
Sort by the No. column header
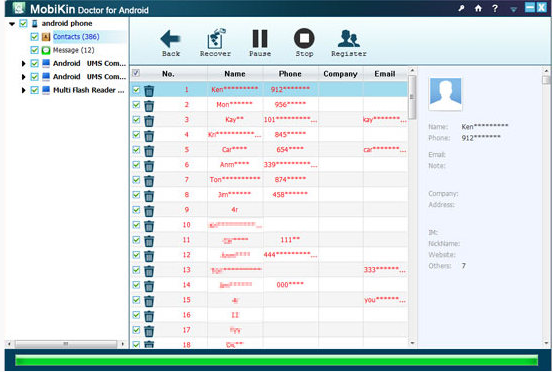[x=168, y=74]
